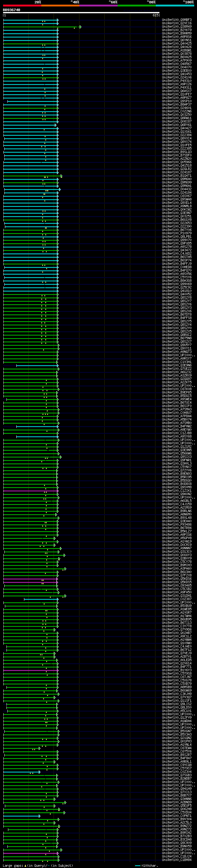
Task: Click the orange ~40% identity legend segment
Action: pos(61,6)
